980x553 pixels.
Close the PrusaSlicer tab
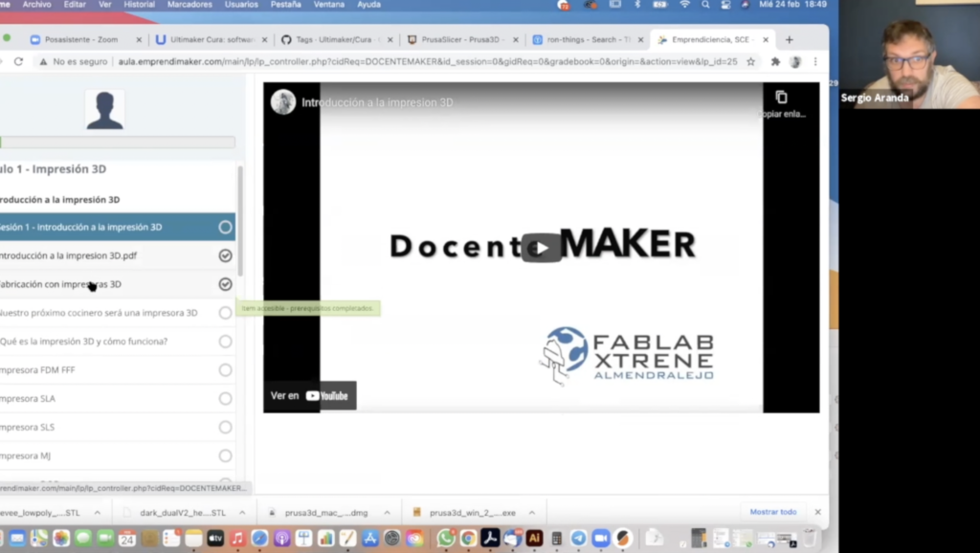pos(516,39)
